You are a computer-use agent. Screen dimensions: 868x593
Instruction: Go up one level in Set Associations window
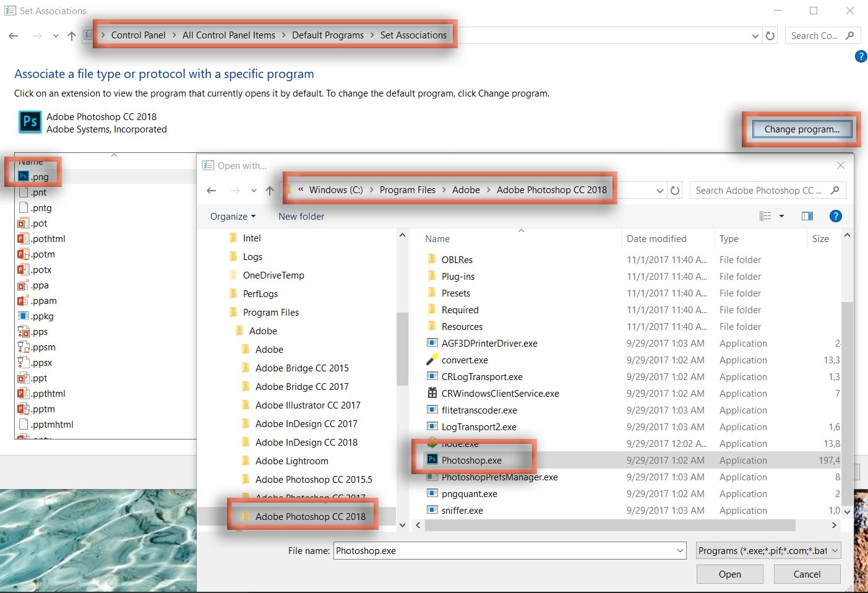pyautogui.click(x=72, y=36)
